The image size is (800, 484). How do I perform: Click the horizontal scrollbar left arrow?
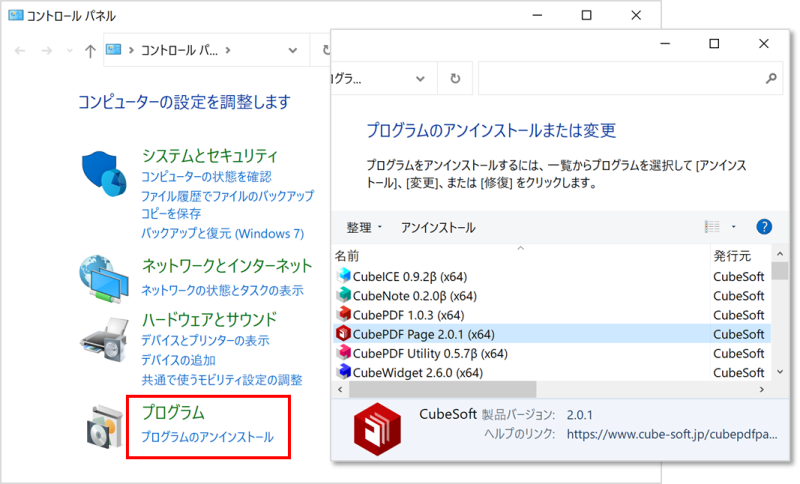click(341, 389)
